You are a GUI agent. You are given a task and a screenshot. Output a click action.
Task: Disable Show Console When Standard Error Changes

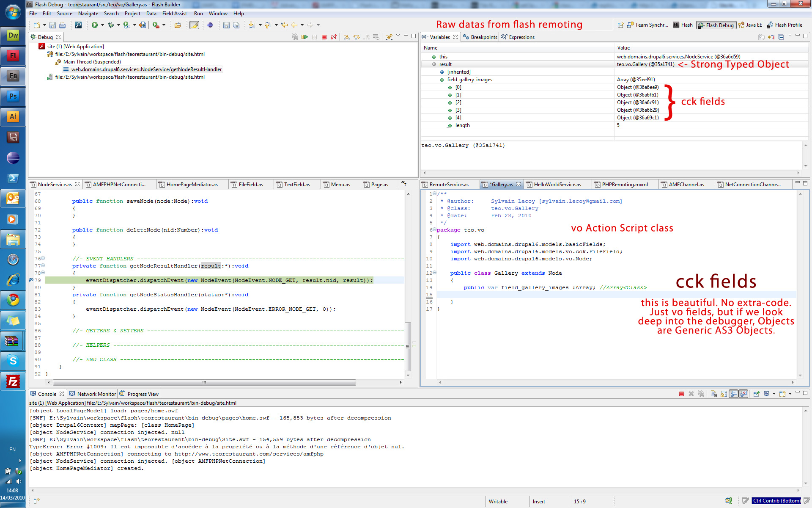pyautogui.click(x=743, y=394)
